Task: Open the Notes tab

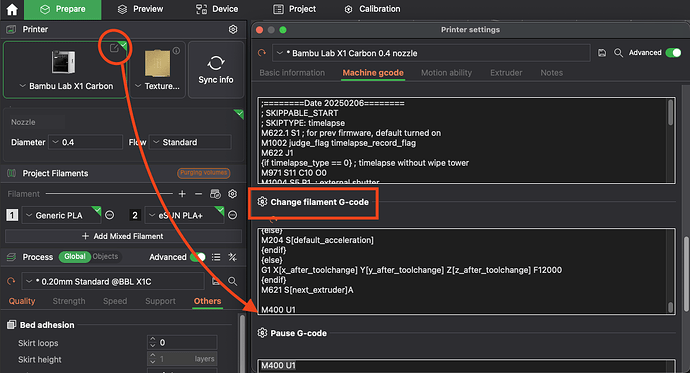Action: [x=551, y=73]
